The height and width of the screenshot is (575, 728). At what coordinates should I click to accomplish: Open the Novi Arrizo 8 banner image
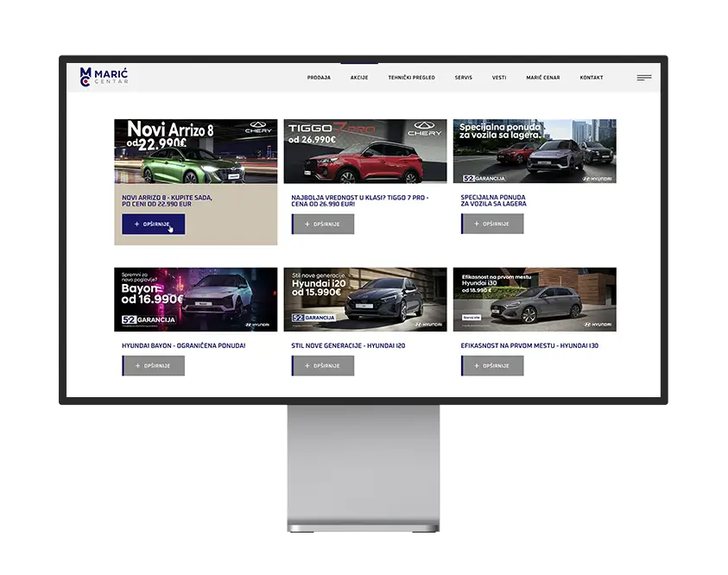click(196, 151)
